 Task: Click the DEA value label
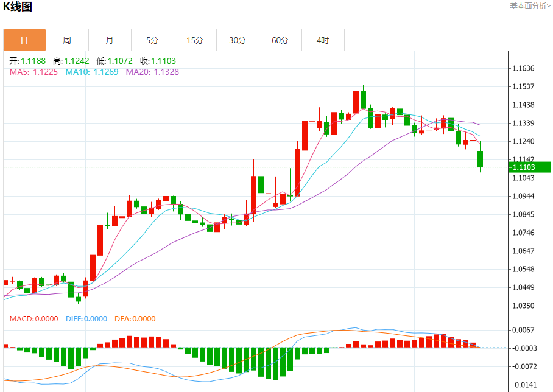click(x=135, y=319)
